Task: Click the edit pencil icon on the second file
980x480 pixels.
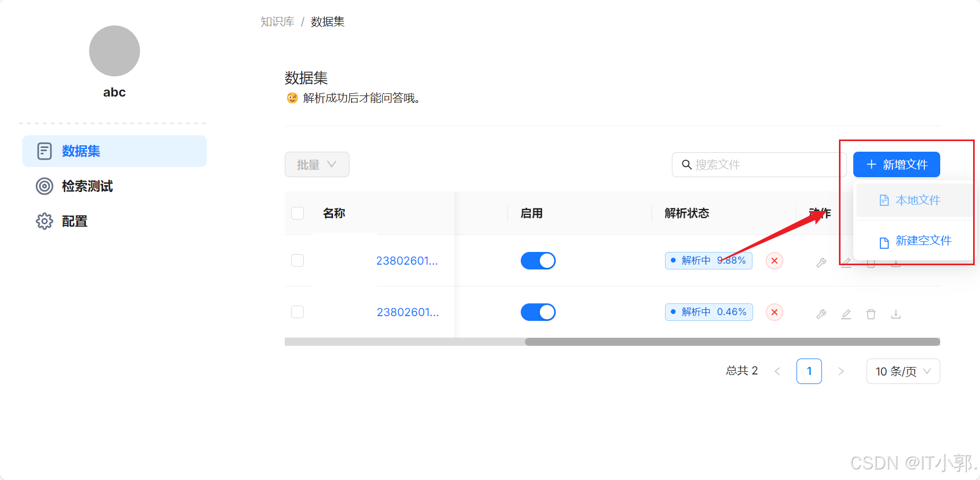Action: [x=846, y=313]
